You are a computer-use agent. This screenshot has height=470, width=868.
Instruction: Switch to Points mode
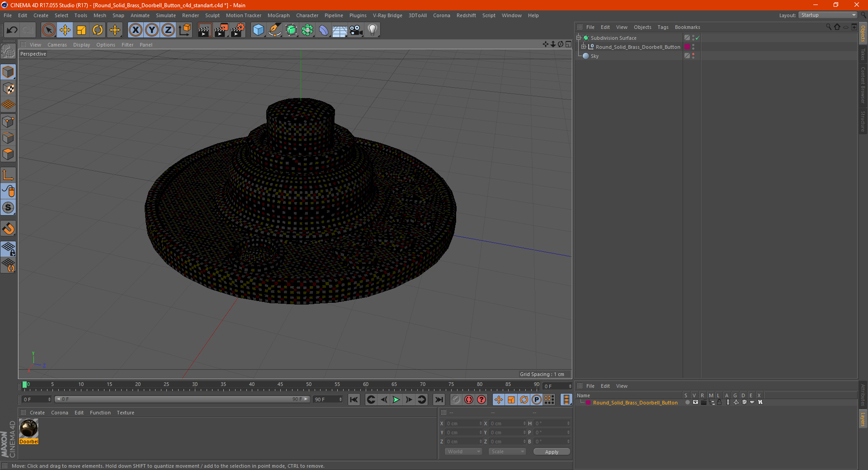[x=8, y=122]
